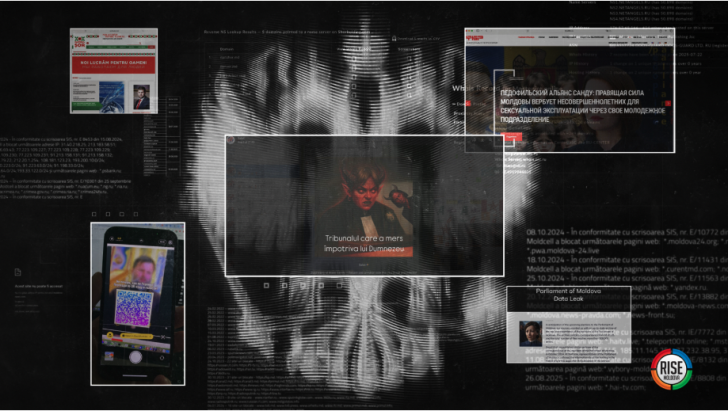
Task: Click the text paragraph in Data Leak panel
Action: coord(590,335)
